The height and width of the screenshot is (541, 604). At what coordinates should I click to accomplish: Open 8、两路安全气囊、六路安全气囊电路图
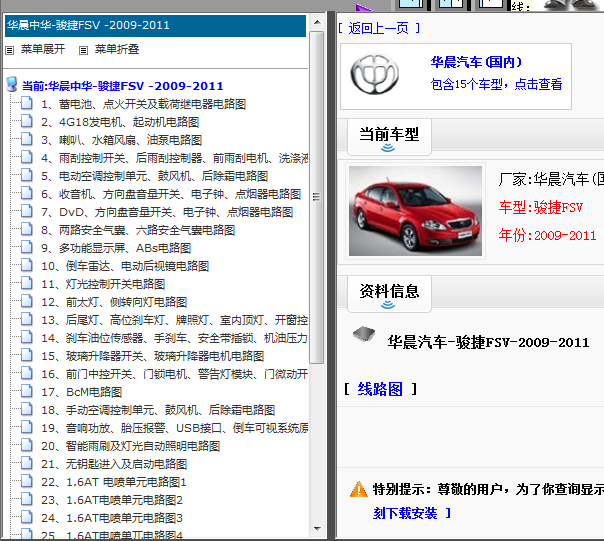138,230
